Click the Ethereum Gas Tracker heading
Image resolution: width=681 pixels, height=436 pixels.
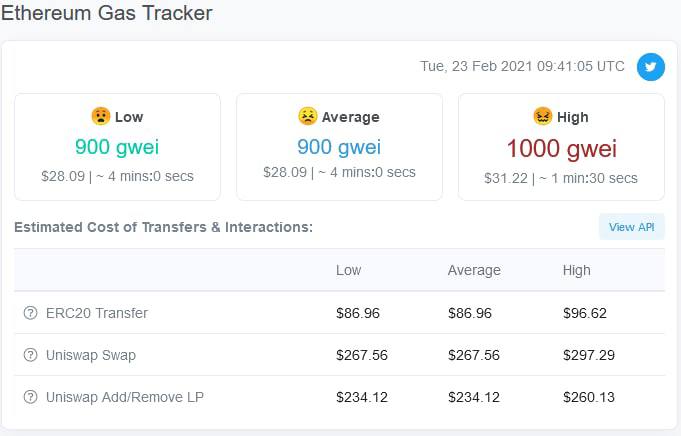107,13
